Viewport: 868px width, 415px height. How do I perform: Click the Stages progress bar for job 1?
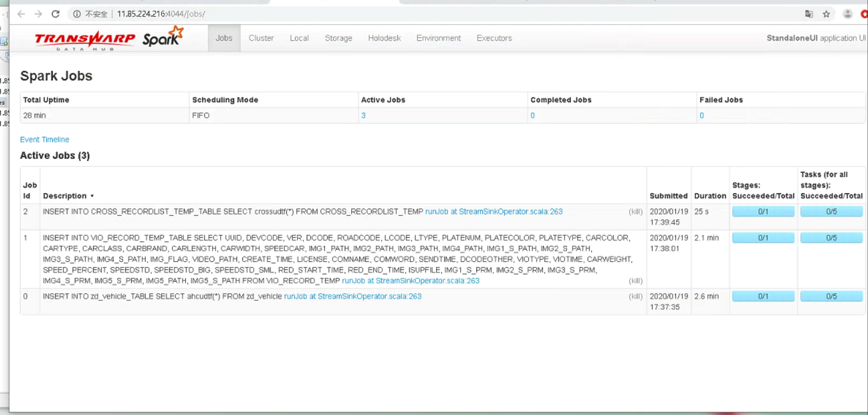(x=763, y=238)
